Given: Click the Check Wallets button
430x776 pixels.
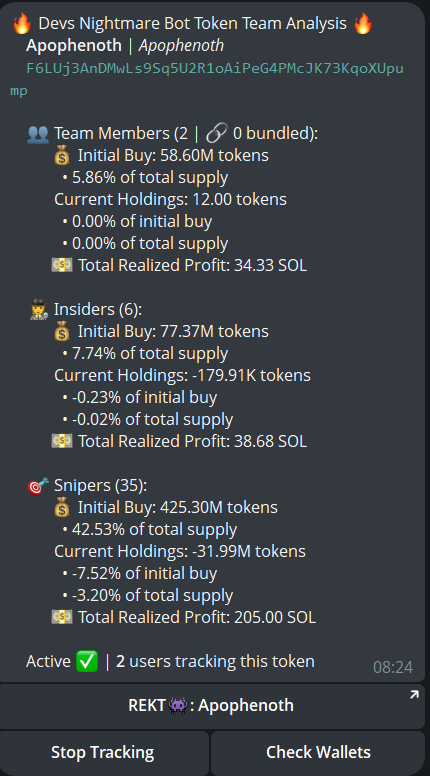Looking at the screenshot, I should click(318, 753).
